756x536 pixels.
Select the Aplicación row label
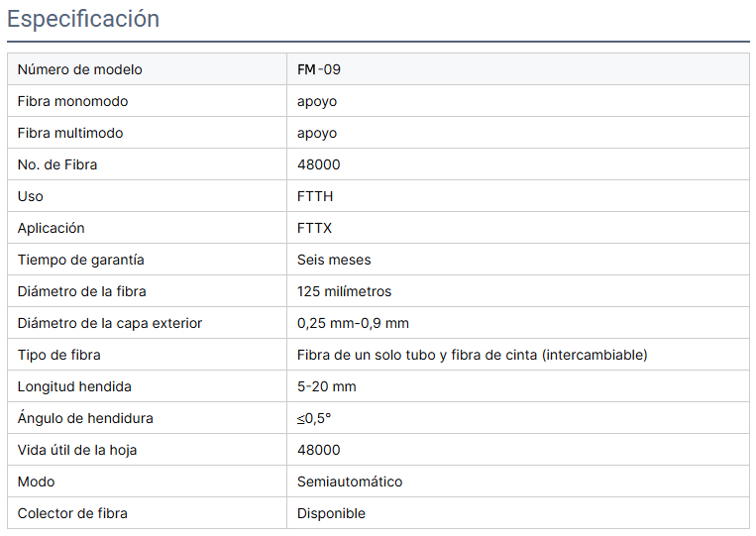(52, 228)
